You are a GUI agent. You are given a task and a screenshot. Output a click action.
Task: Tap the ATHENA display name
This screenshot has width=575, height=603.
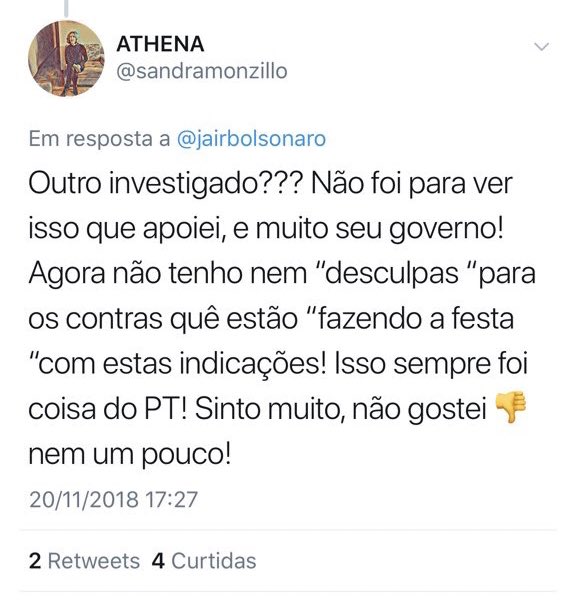pyautogui.click(x=160, y=44)
